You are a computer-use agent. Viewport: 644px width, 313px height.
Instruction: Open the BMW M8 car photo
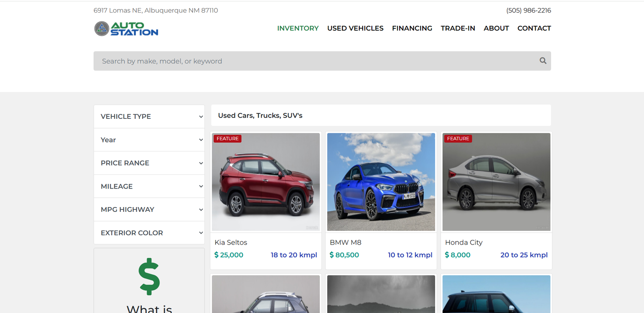(x=381, y=182)
